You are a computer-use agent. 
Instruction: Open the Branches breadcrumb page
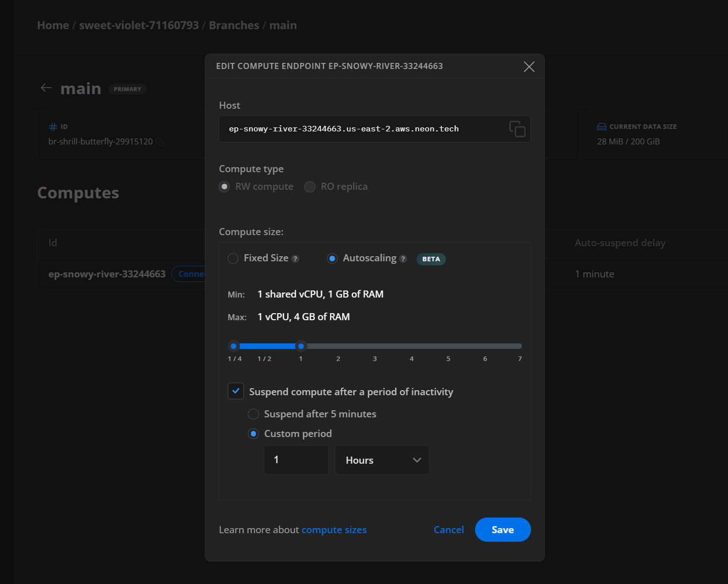pos(234,25)
